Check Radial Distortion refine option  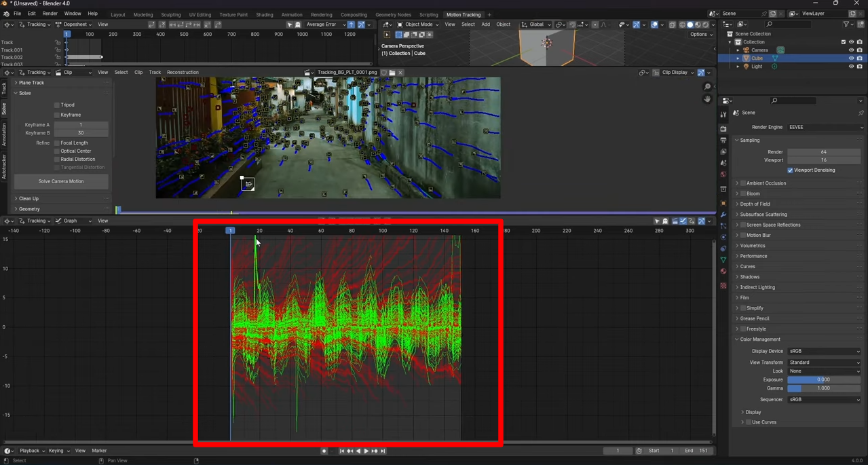(x=57, y=160)
